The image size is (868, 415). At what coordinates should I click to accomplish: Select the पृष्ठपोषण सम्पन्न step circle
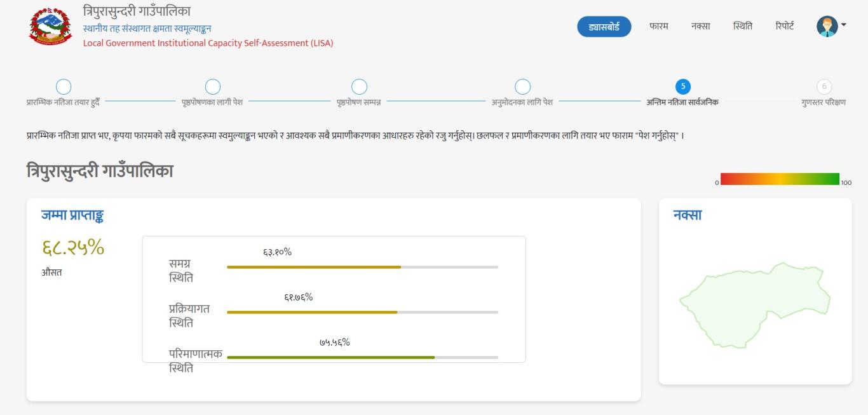[x=359, y=86]
